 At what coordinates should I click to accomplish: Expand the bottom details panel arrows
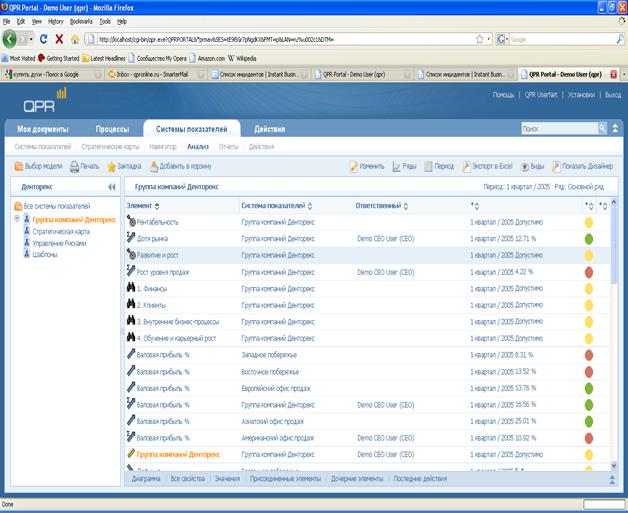pyautogui.click(x=612, y=479)
